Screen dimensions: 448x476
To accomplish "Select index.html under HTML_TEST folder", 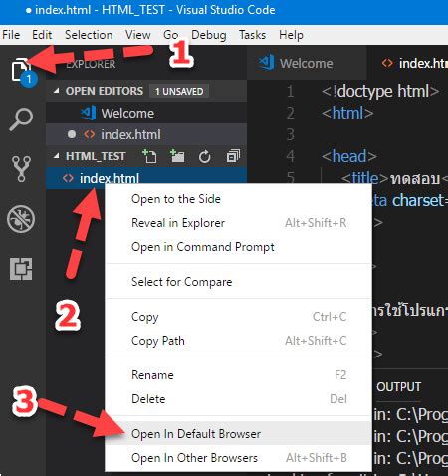I will coord(146,178).
